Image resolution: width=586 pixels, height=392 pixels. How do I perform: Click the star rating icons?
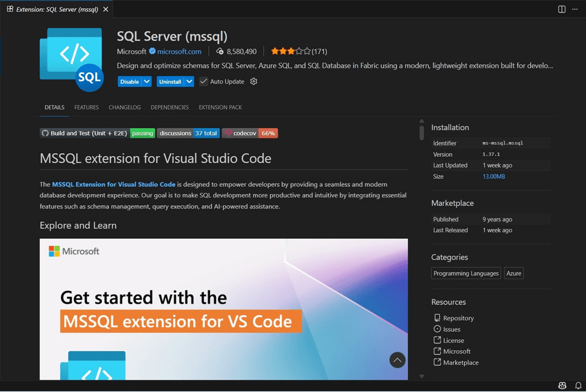tap(290, 51)
